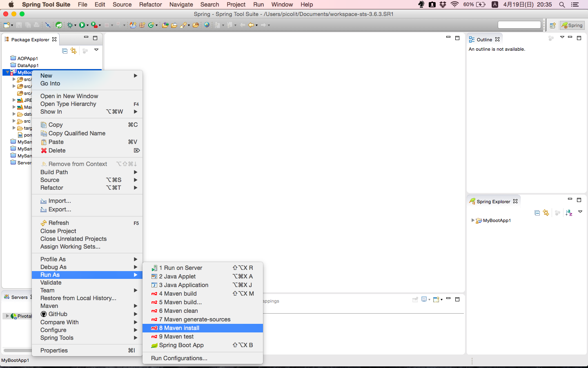The height and width of the screenshot is (368, 588).
Task: Toggle Link with Editor in Spring Explorer
Action: click(x=546, y=213)
